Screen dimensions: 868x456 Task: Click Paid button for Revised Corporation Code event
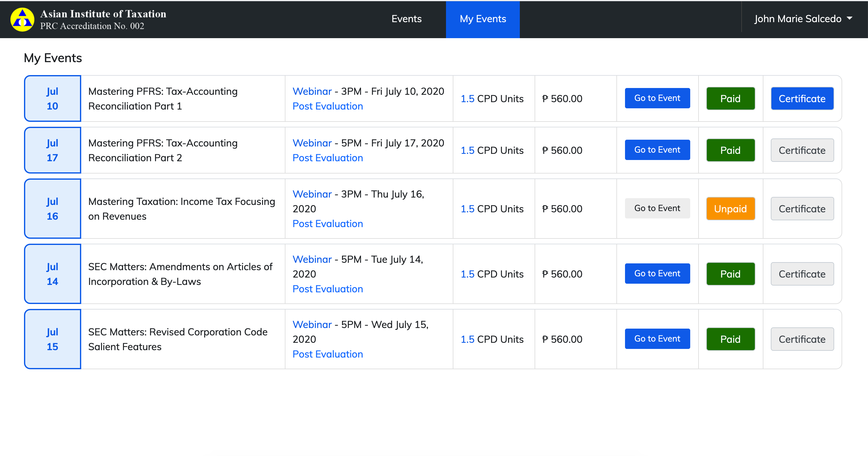point(730,339)
